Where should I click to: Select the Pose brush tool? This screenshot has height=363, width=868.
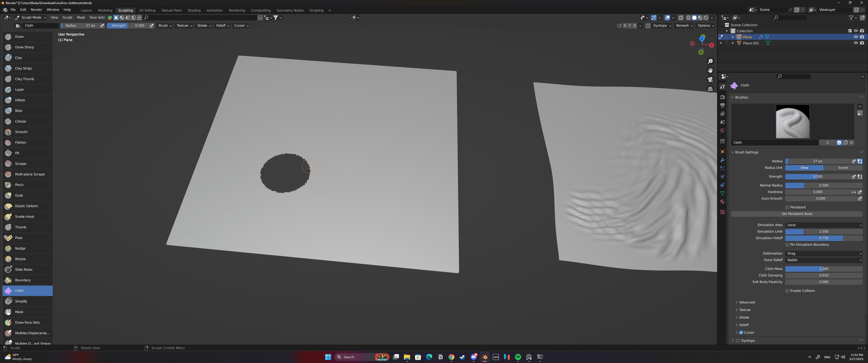[x=28, y=238]
